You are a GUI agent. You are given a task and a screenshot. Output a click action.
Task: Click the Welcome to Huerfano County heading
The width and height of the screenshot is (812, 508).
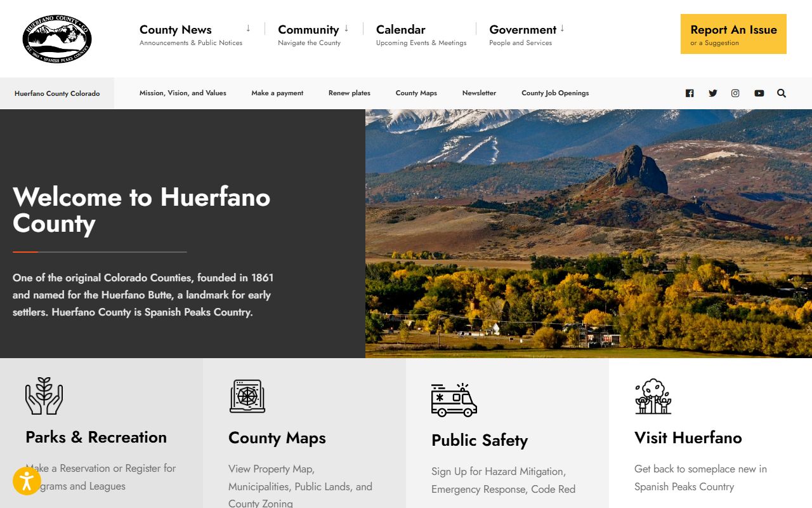(x=141, y=210)
